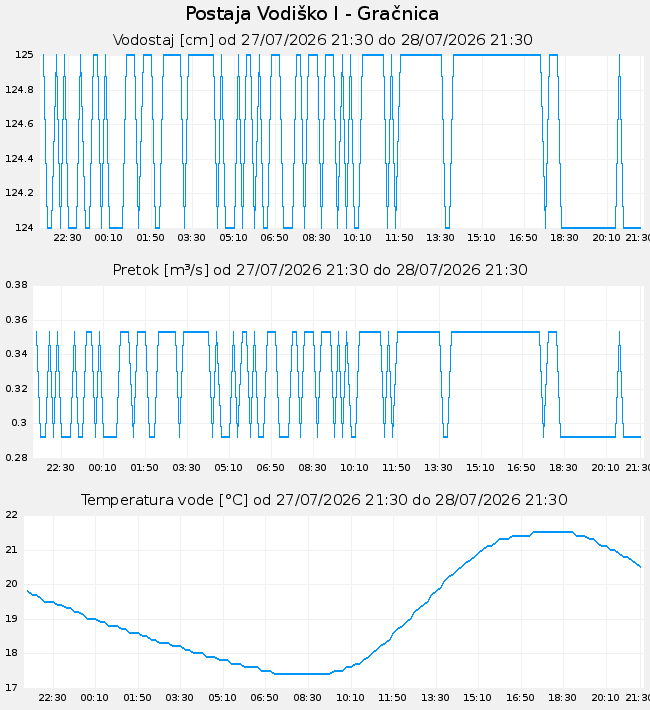The width and height of the screenshot is (650, 710).
Task: Click the 19 label on temperature axis
Action: (x=11, y=619)
